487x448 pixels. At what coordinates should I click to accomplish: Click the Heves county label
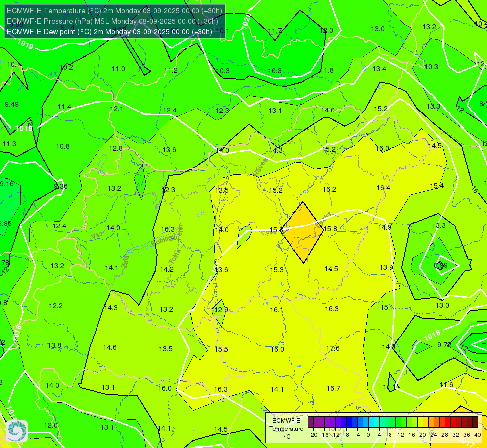tap(259, 167)
